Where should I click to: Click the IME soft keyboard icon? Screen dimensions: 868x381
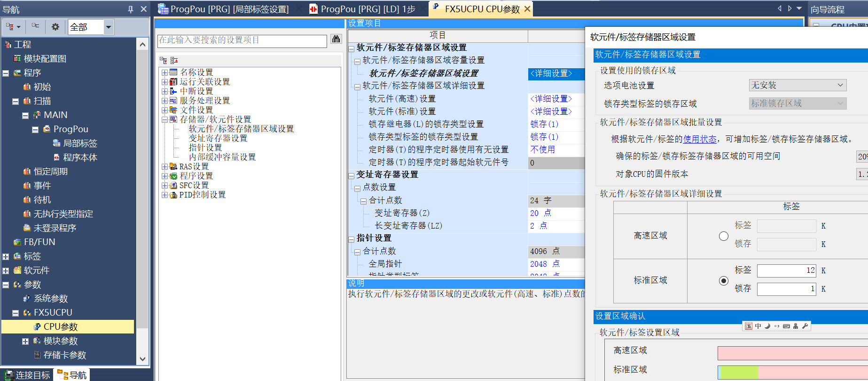click(x=786, y=326)
